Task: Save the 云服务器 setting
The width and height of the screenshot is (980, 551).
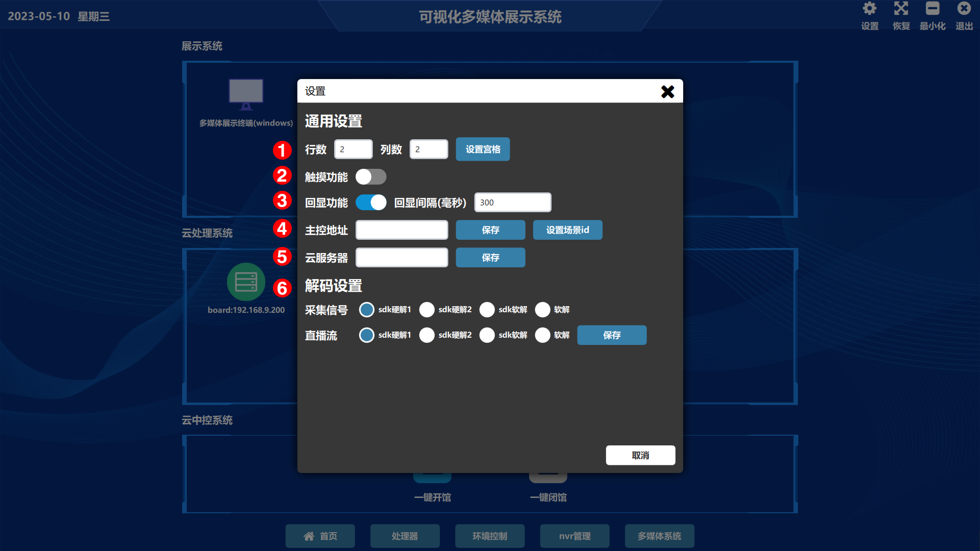Action: tap(490, 258)
